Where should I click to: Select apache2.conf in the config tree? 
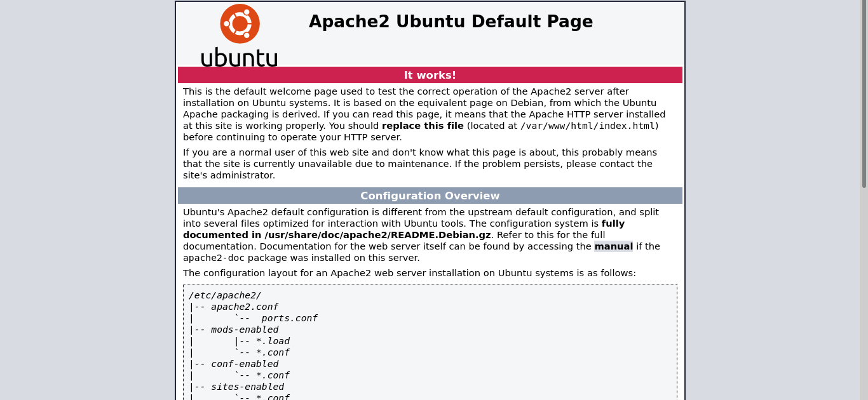[245, 307]
